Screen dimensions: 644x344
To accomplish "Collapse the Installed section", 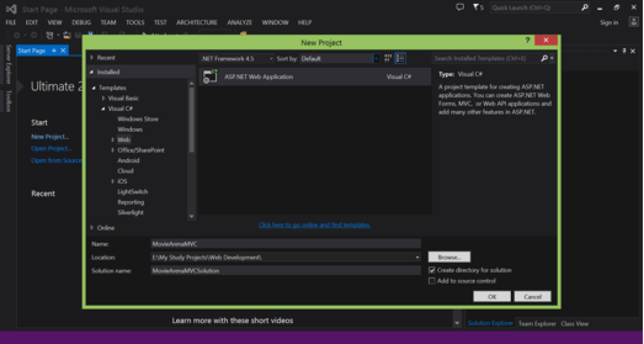I will [x=92, y=72].
